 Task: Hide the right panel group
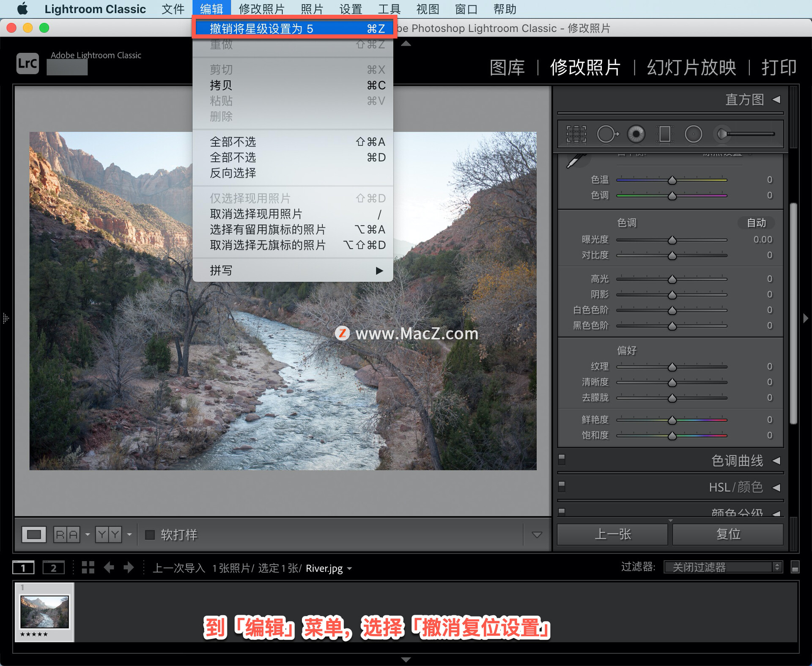[x=806, y=318]
